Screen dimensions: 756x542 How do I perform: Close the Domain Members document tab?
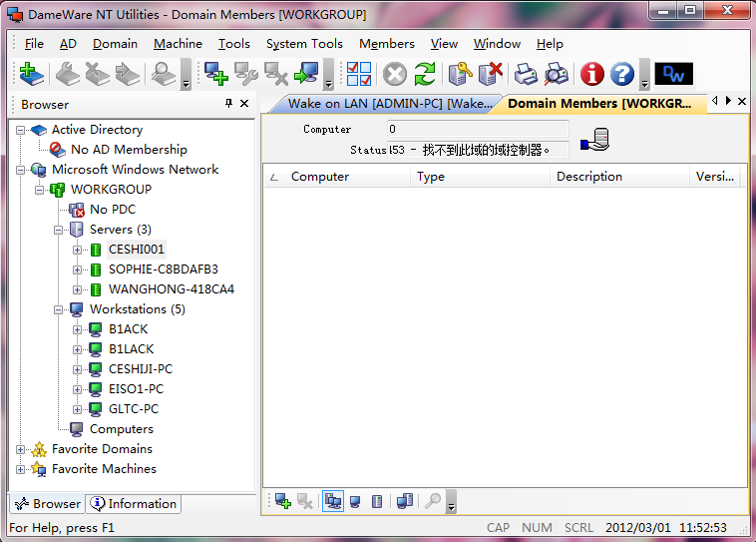click(742, 102)
